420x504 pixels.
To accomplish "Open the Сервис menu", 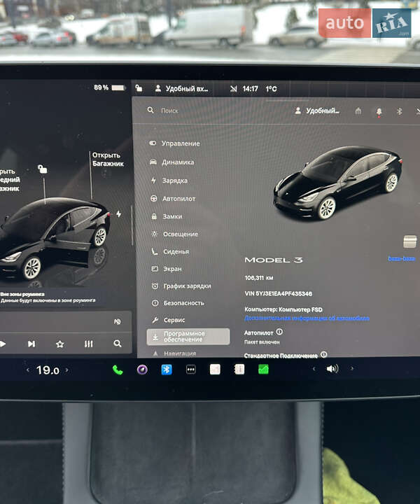I will click(x=169, y=320).
